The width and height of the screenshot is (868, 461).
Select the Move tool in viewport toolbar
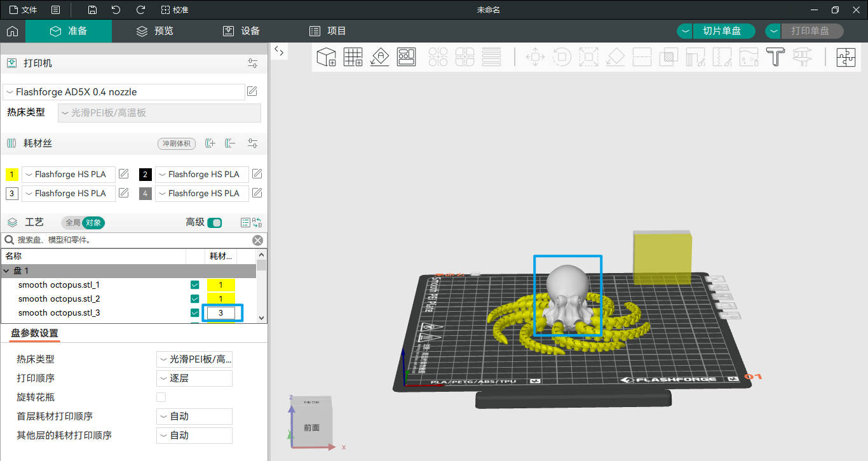coord(536,57)
